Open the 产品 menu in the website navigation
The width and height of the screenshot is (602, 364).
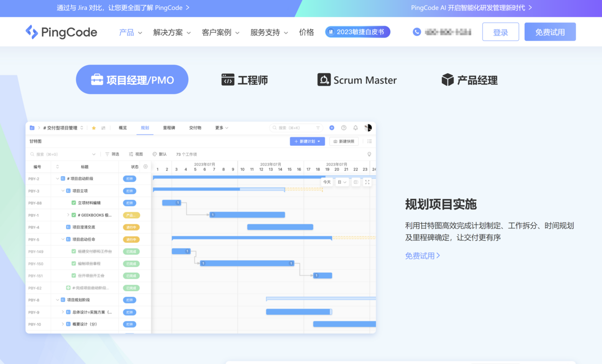click(x=126, y=32)
